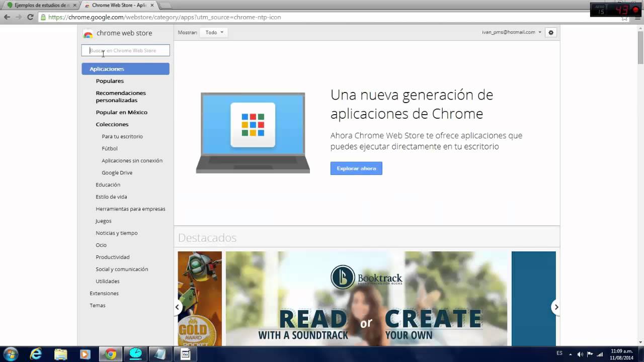Image resolution: width=644 pixels, height=362 pixels.
Task: Open Fútbol collection link
Action: coord(110,148)
